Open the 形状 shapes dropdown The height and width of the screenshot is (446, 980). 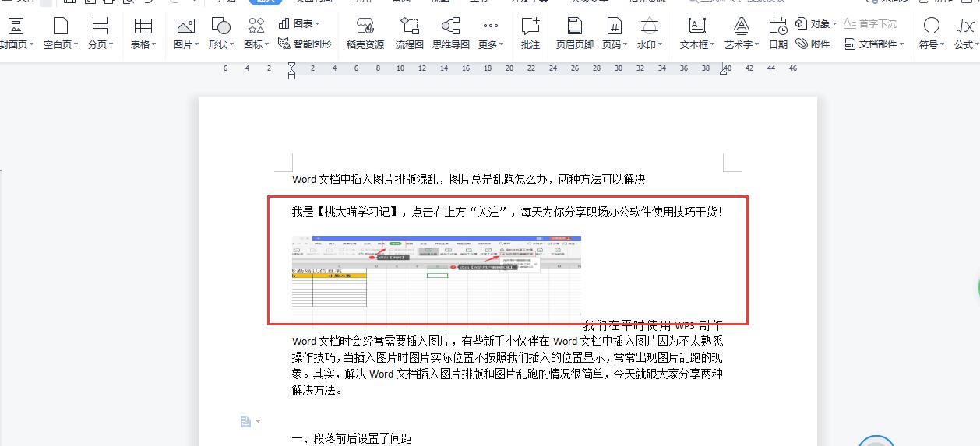tap(221, 34)
